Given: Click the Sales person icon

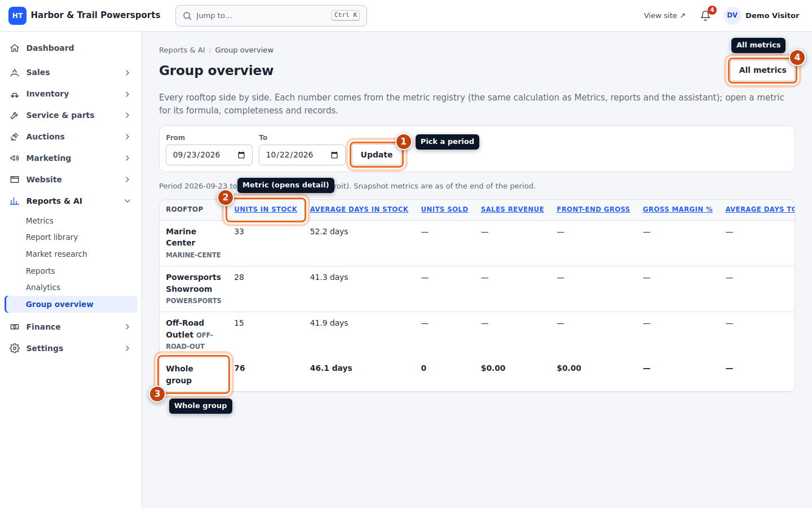Looking at the screenshot, I should click(x=15, y=72).
